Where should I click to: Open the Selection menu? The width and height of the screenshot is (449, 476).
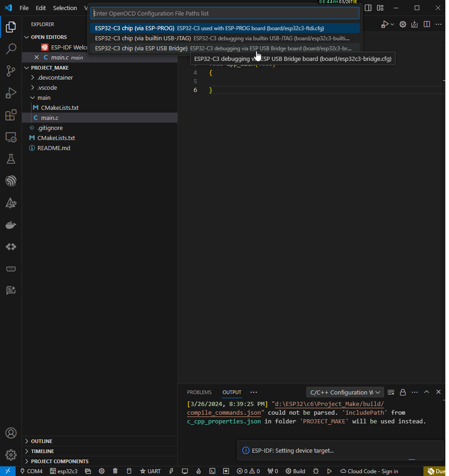click(x=65, y=8)
